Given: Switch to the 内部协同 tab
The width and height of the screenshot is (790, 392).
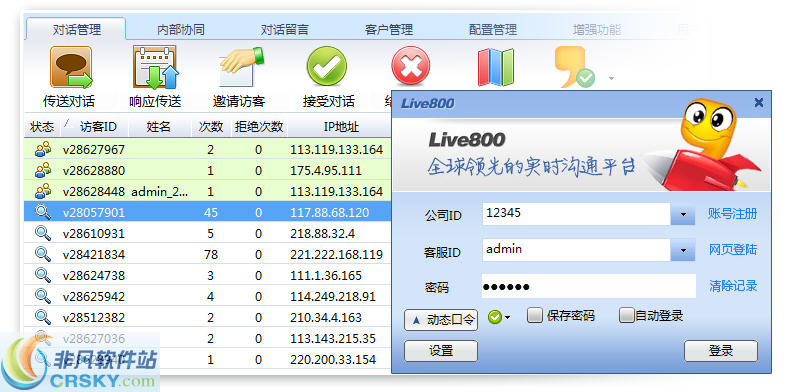Looking at the screenshot, I should (181, 30).
